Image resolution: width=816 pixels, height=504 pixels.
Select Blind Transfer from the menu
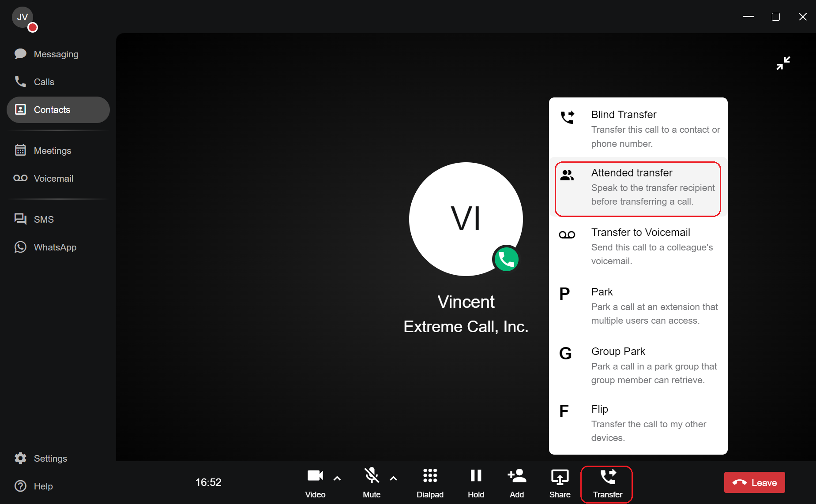point(638,128)
